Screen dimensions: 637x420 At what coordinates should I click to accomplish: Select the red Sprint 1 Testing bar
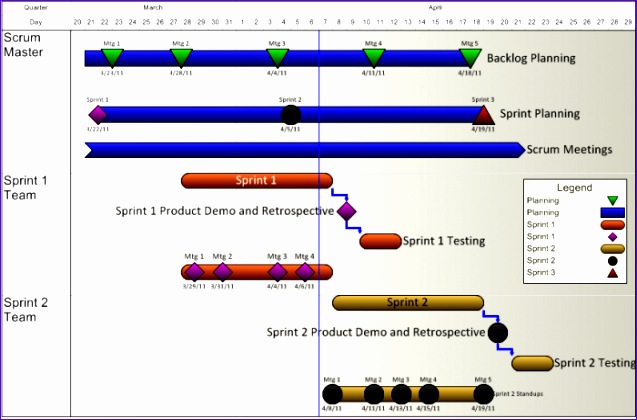380,241
